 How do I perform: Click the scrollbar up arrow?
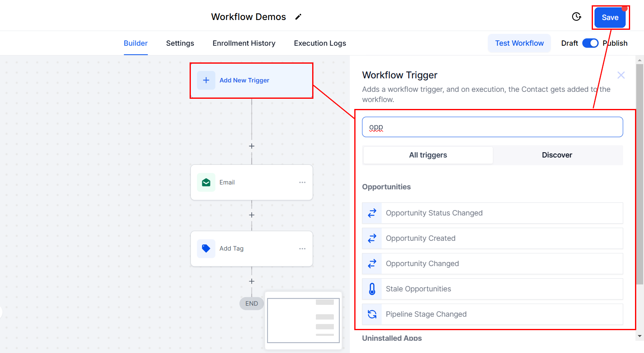point(640,60)
